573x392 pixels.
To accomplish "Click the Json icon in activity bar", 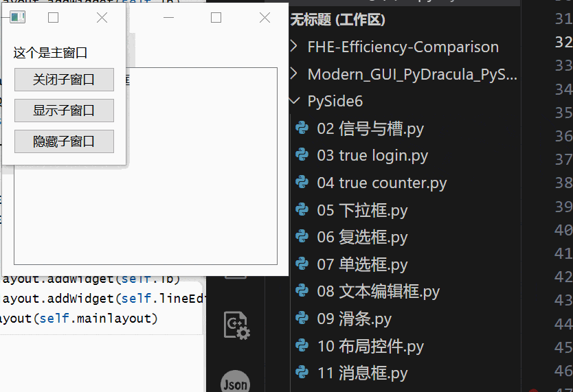I will 235,383.
